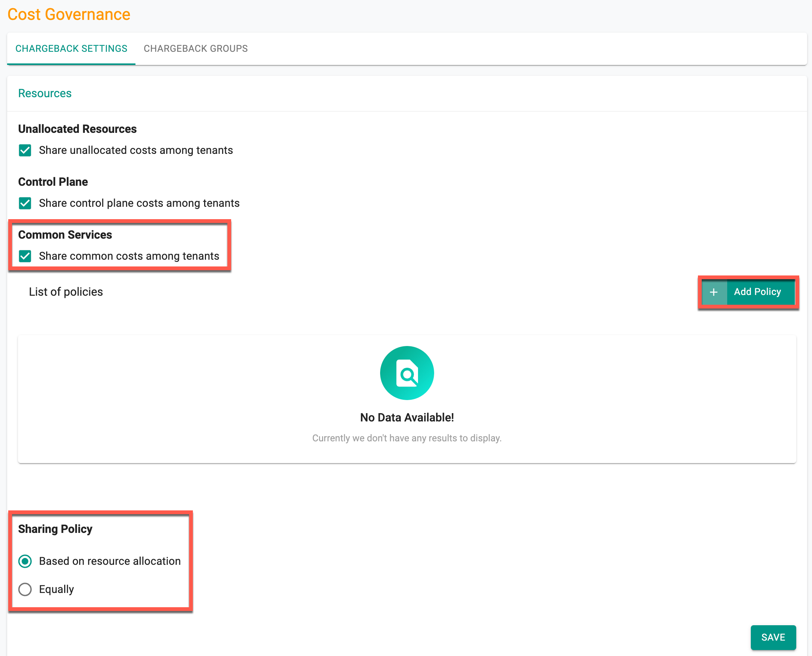Click the Save button

(x=773, y=636)
